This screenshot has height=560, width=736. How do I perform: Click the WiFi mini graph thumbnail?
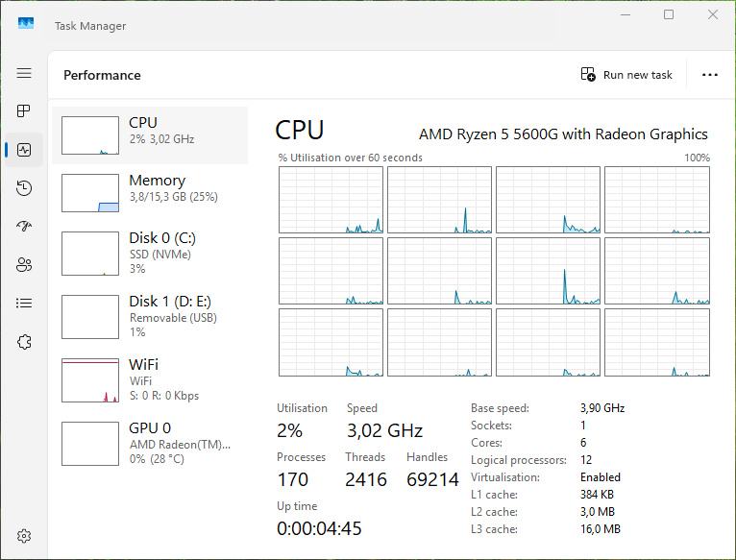[90, 380]
